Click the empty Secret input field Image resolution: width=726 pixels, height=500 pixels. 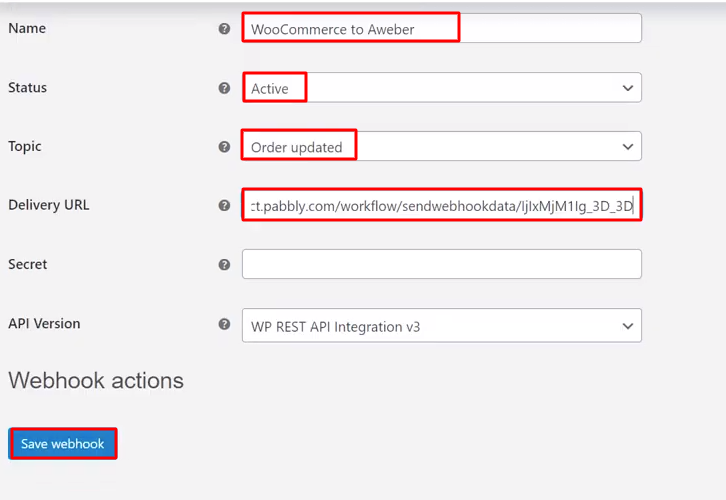point(442,264)
